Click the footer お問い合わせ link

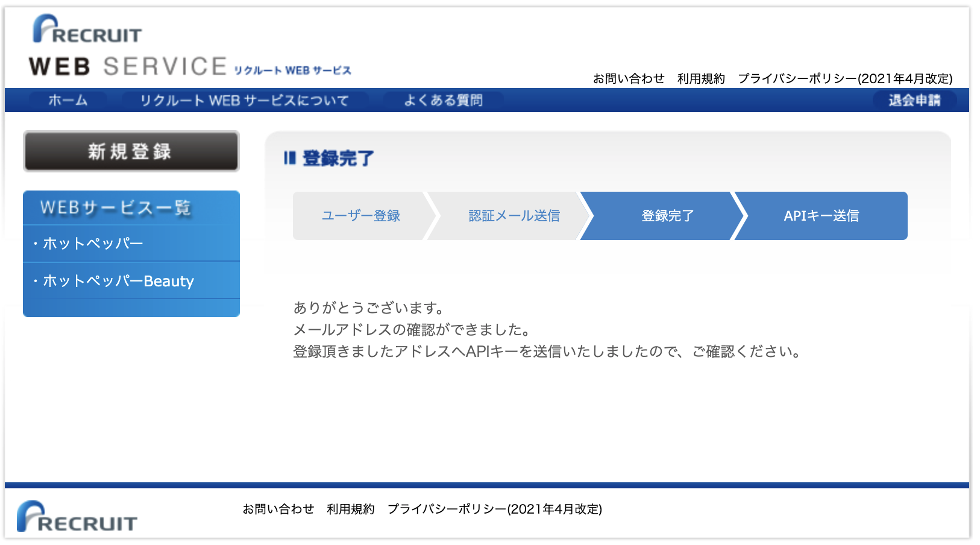click(278, 509)
